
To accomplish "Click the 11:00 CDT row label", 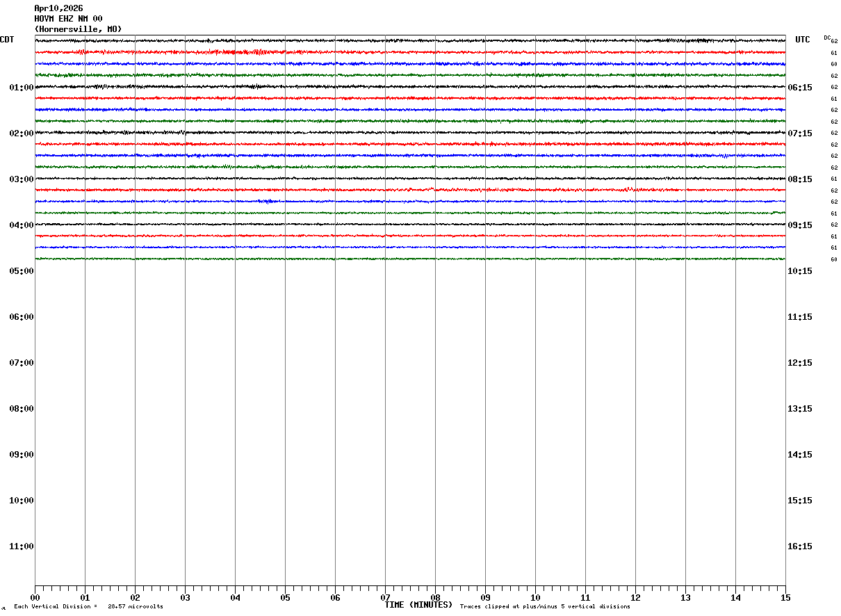I will (x=22, y=546).
